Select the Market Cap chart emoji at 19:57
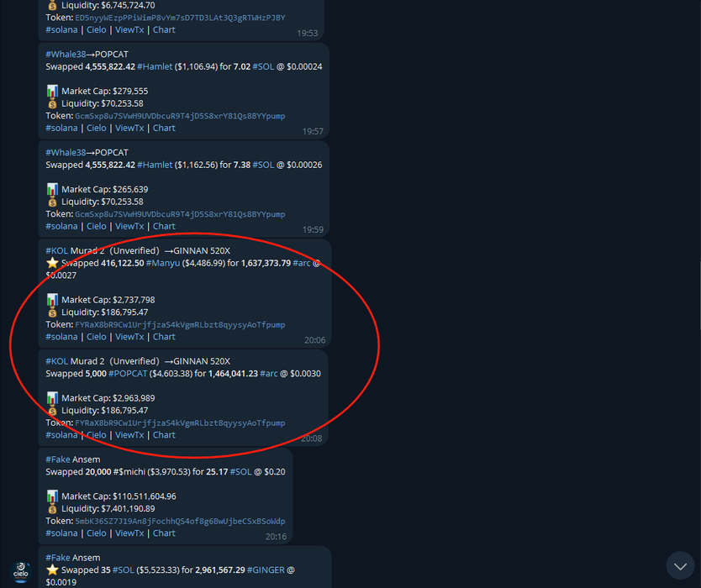Screen dimensions: 701x588 (52, 92)
